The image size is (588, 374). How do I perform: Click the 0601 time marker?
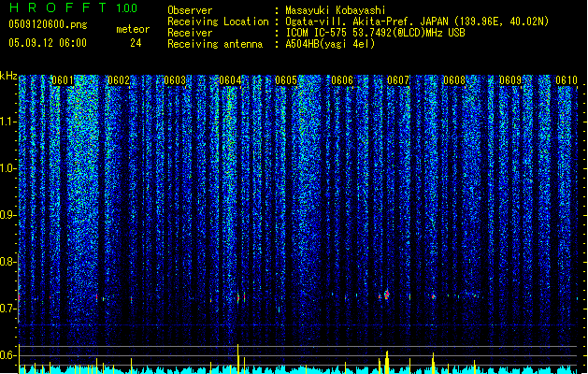coord(63,80)
